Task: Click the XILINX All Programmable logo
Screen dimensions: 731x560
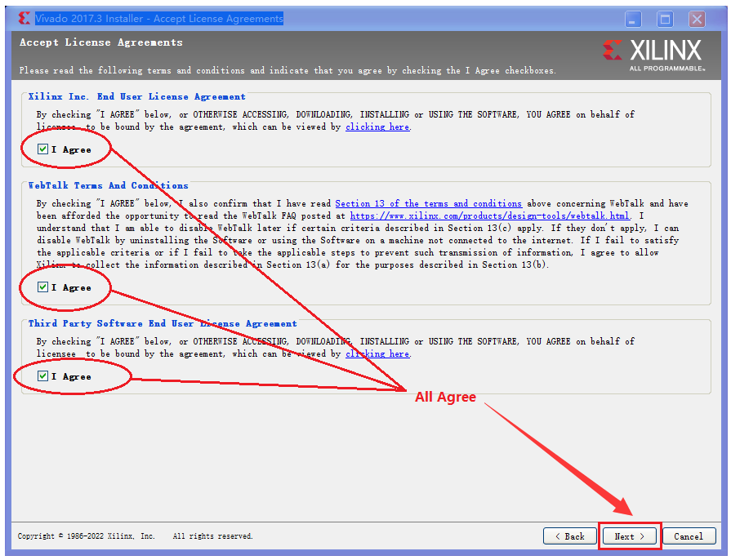Action: [x=653, y=55]
